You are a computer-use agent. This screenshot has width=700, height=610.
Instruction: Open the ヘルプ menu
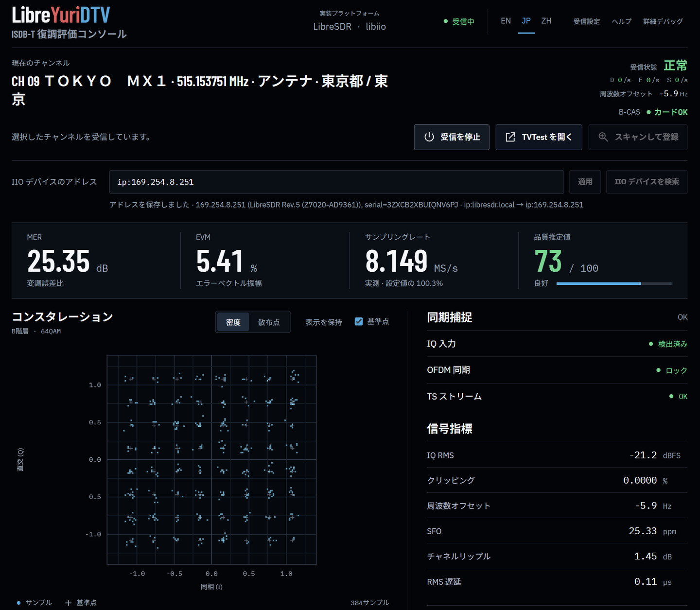622,21
